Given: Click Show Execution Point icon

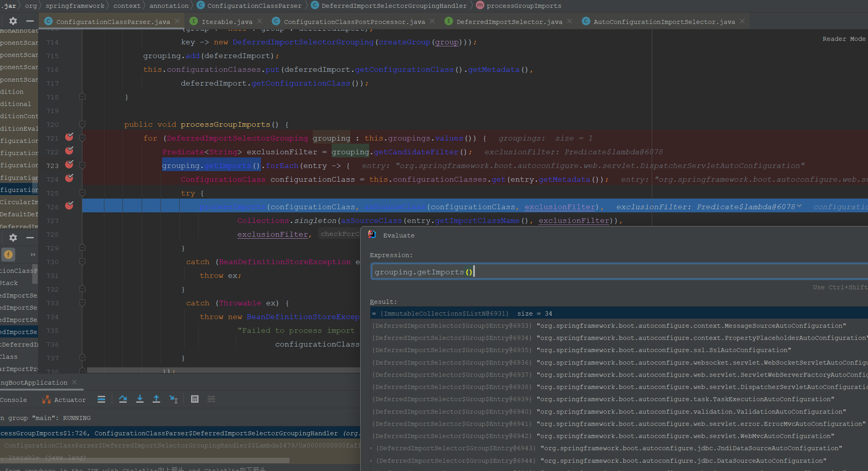Looking at the screenshot, I should click(x=101, y=399).
